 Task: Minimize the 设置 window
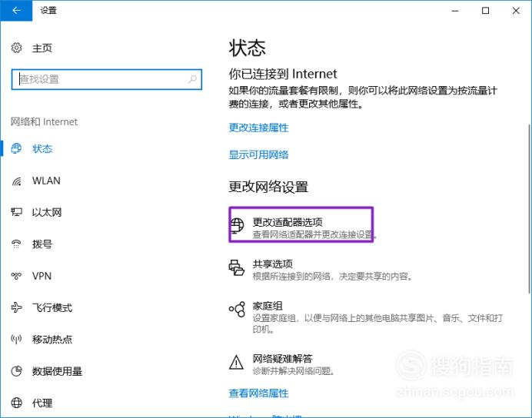(x=455, y=11)
